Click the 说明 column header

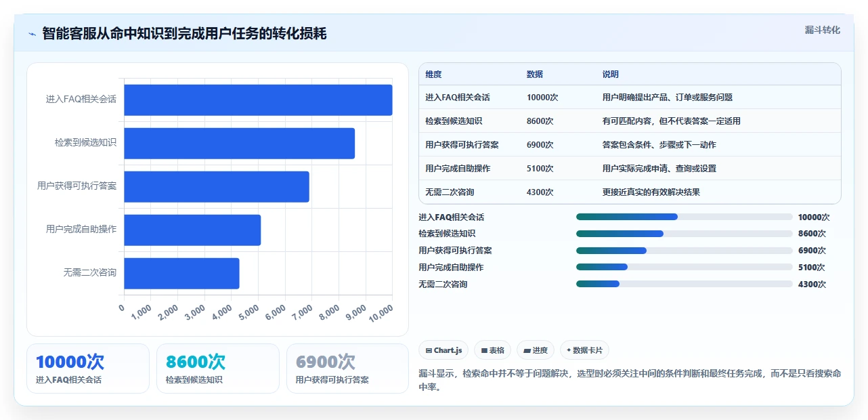[x=610, y=75]
